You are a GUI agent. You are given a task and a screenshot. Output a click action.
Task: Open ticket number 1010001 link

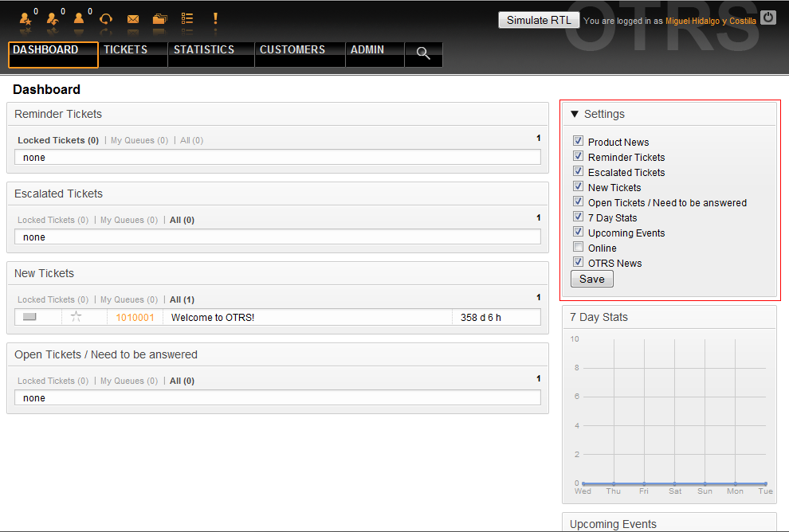135,318
